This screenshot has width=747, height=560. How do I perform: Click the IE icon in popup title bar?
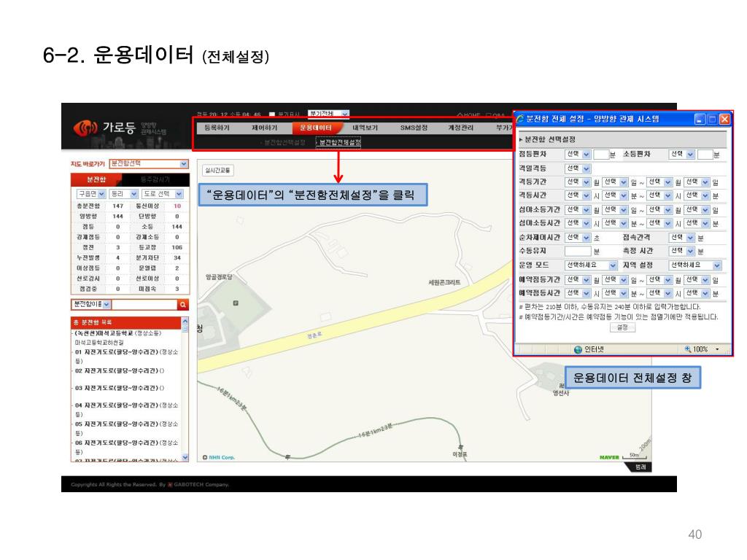click(519, 119)
